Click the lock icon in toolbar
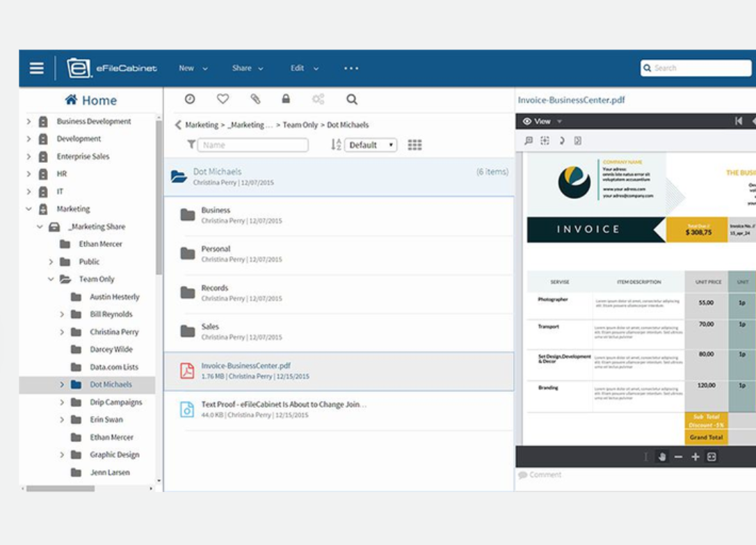This screenshot has height=545, width=756. pyautogui.click(x=286, y=99)
